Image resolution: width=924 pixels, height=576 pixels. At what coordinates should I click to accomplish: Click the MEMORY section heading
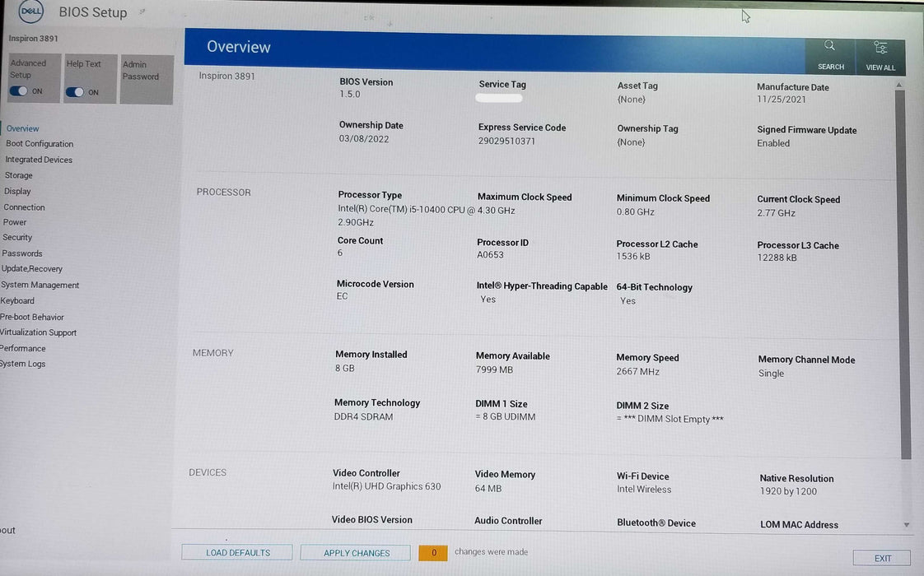pos(212,353)
